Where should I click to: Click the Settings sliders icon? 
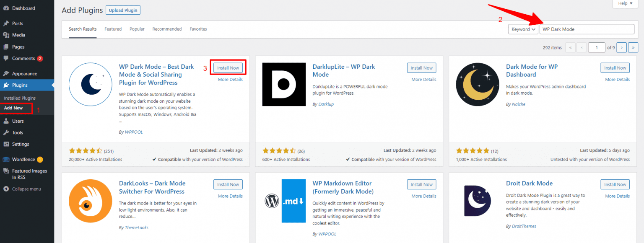[6, 144]
